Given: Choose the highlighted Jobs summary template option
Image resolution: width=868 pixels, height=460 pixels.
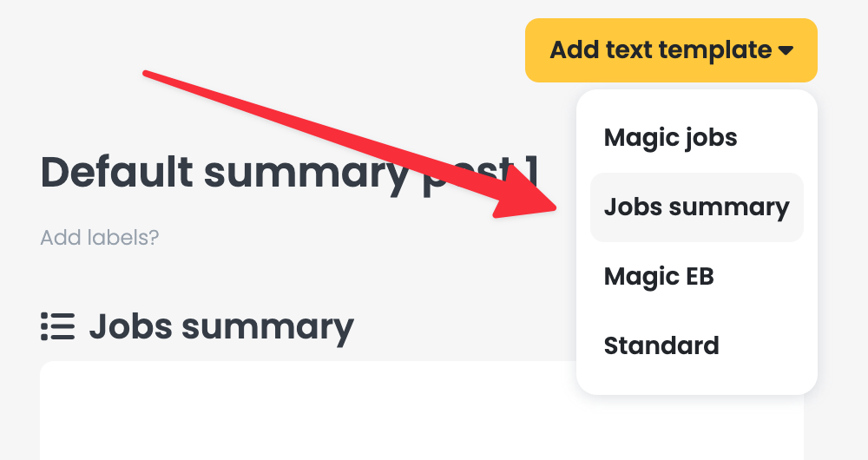Looking at the screenshot, I should click(697, 207).
